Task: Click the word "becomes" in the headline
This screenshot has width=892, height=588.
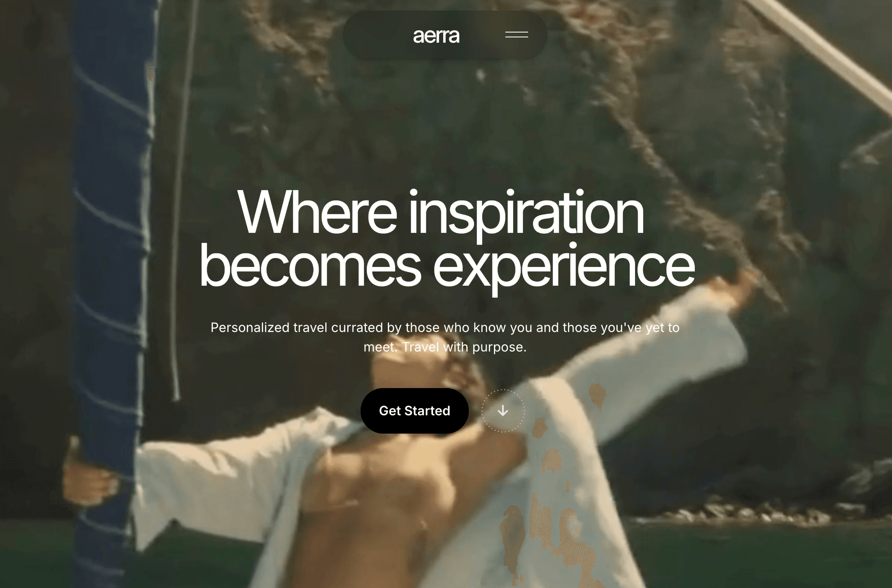Action: tap(310, 265)
